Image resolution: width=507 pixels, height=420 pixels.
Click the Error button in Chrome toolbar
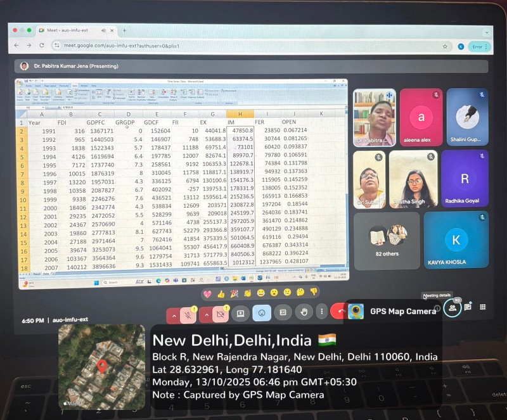pos(480,46)
